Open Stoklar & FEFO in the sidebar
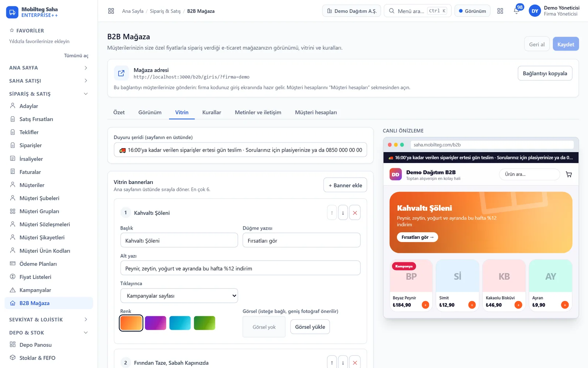The width and height of the screenshot is (588, 368). click(x=49, y=358)
